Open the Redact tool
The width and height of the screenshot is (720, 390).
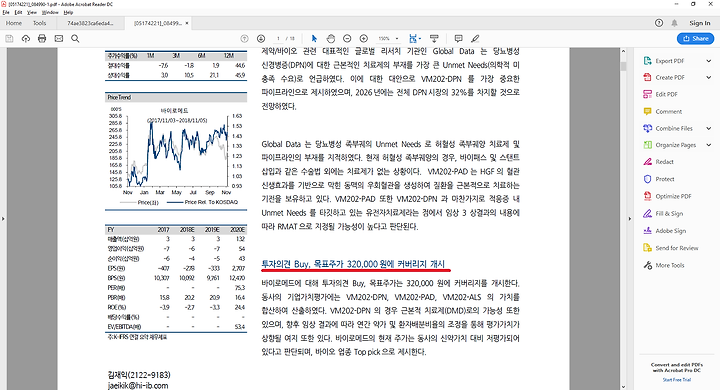pos(664,162)
